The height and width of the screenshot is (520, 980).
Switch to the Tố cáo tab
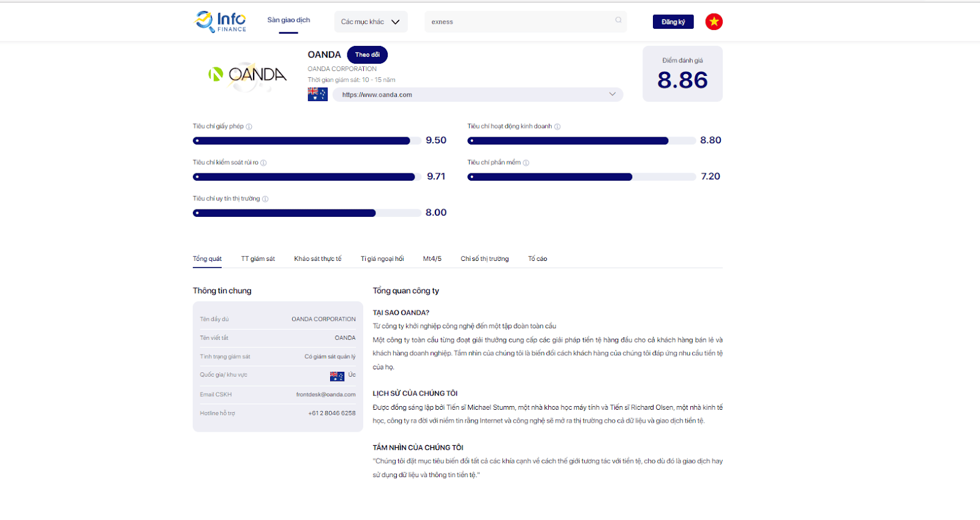pyautogui.click(x=537, y=259)
